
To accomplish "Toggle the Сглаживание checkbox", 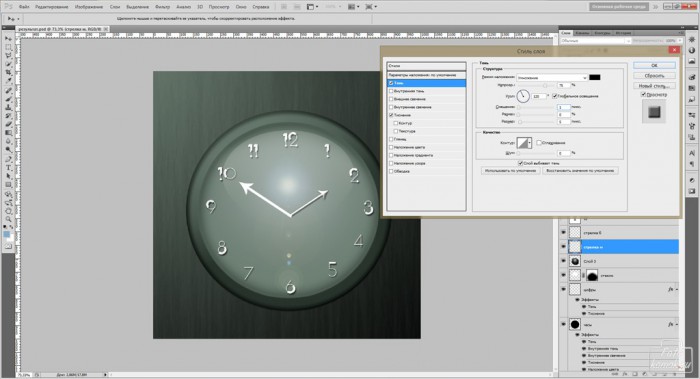I will 539,143.
